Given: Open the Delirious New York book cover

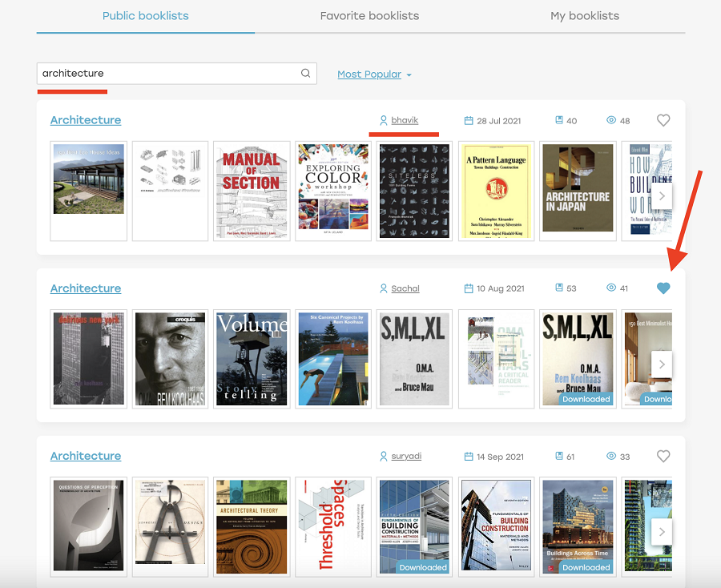Looking at the screenshot, I should click(x=89, y=359).
